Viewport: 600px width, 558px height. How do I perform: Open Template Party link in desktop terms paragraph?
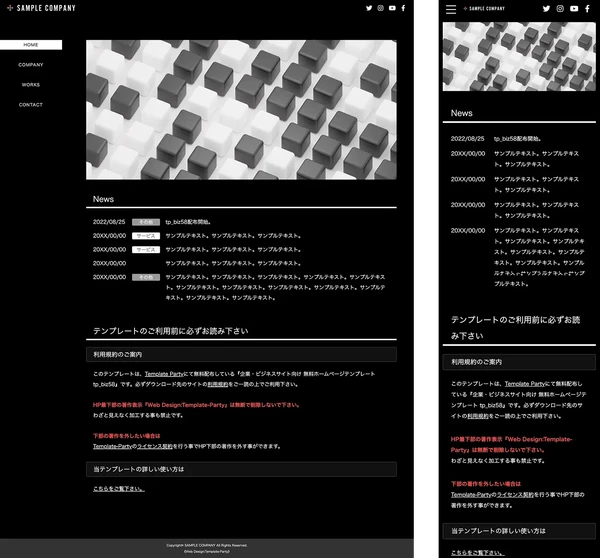(x=164, y=374)
